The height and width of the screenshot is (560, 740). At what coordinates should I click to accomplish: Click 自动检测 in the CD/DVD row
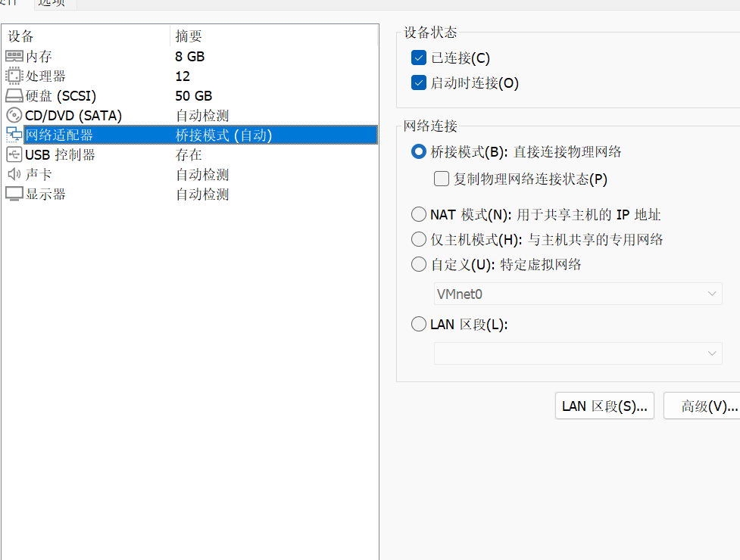tap(202, 116)
